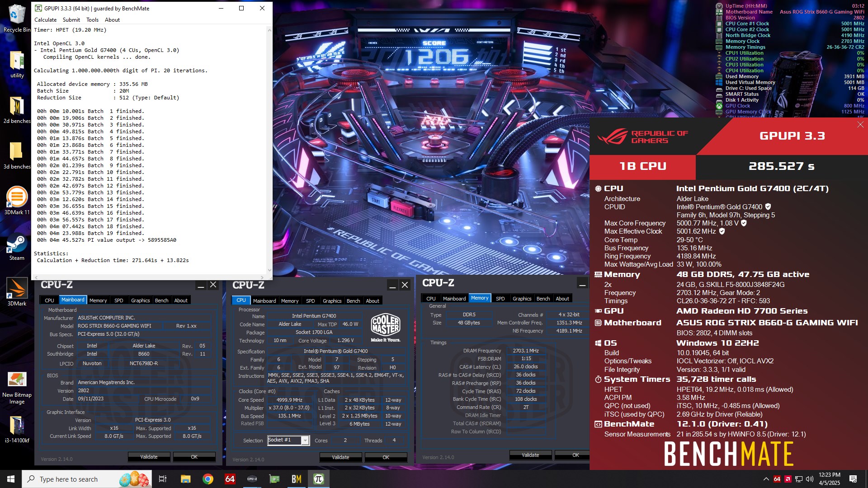Expand the Socket #1 selection dropdown
Viewport: 868px width, 488px height.
[x=305, y=441]
